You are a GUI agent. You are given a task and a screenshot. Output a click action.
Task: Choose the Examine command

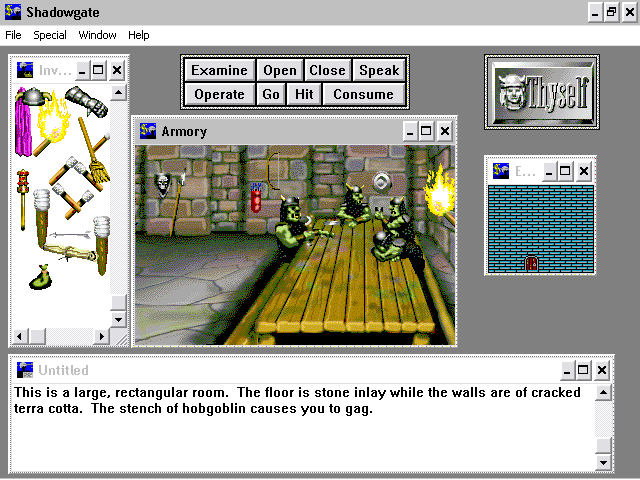220,70
